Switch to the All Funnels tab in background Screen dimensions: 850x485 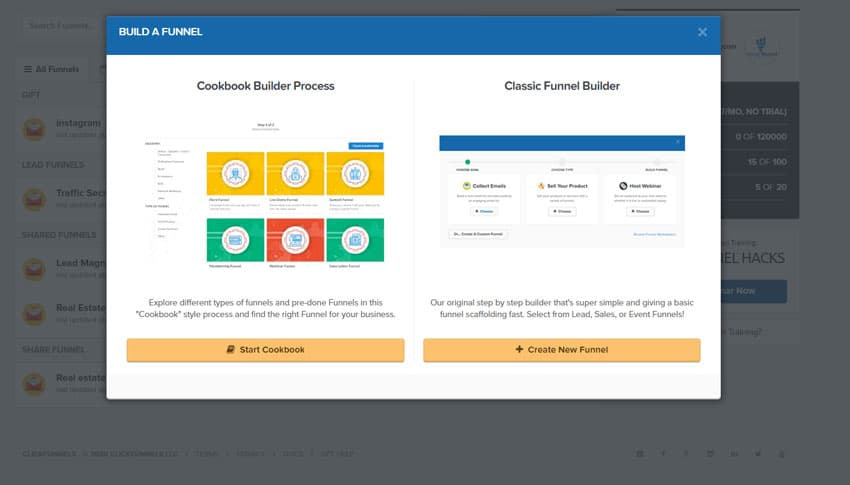tap(51, 69)
